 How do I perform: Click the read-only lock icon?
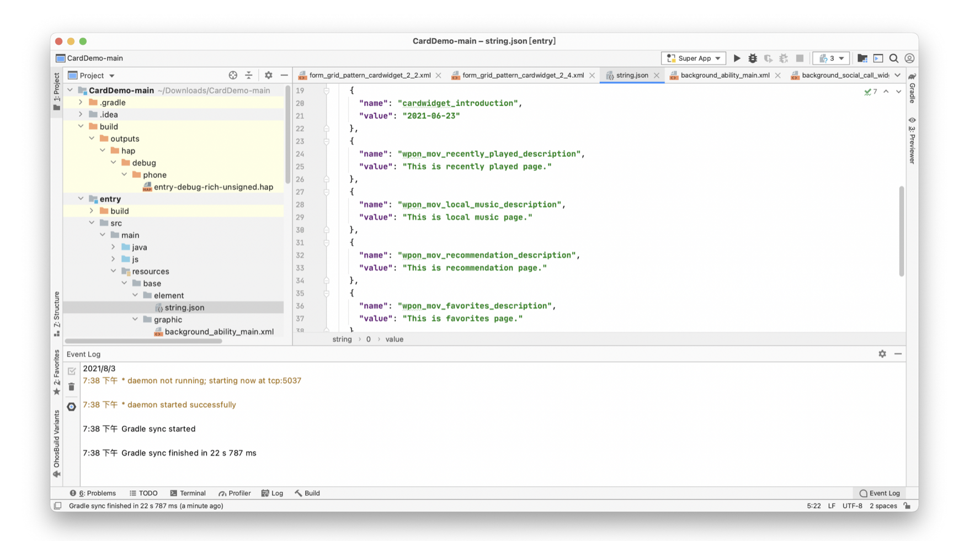(x=907, y=506)
